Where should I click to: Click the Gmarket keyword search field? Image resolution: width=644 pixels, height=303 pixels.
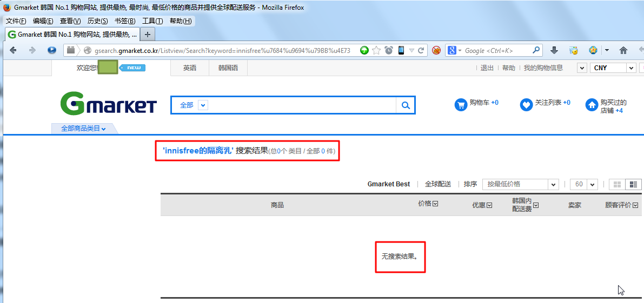pyautogui.click(x=303, y=105)
